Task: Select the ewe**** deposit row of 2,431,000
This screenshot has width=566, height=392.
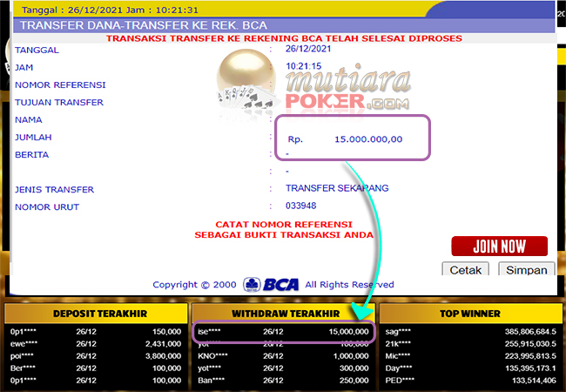Action: (96, 344)
